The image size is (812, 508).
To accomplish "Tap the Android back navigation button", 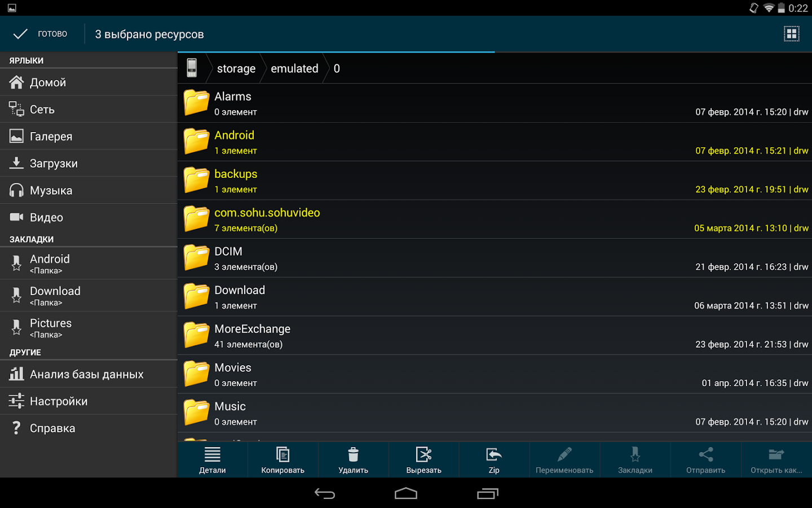I will [x=325, y=494].
